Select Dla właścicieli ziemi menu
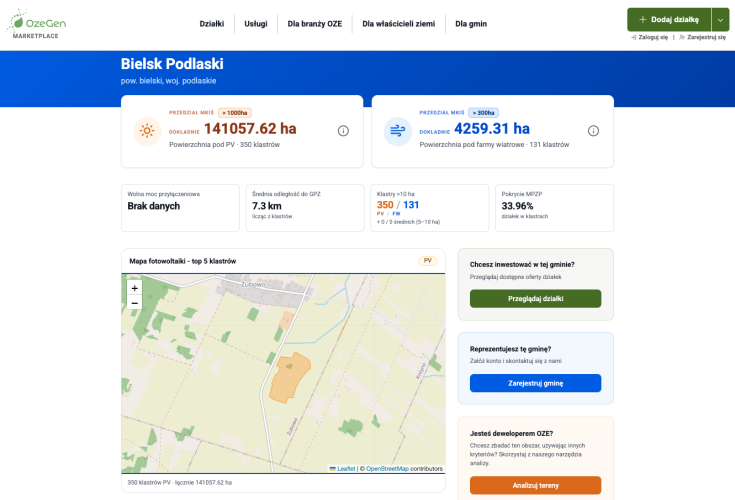 398,24
